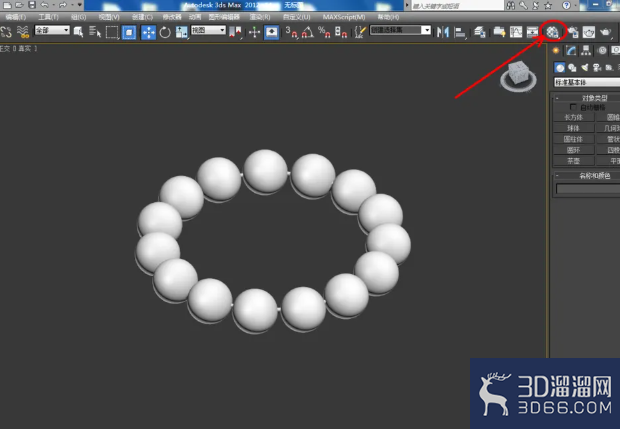Click the Use Pivot Point Center icon
This screenshot has height=429, width=620.
coord(235,32)
